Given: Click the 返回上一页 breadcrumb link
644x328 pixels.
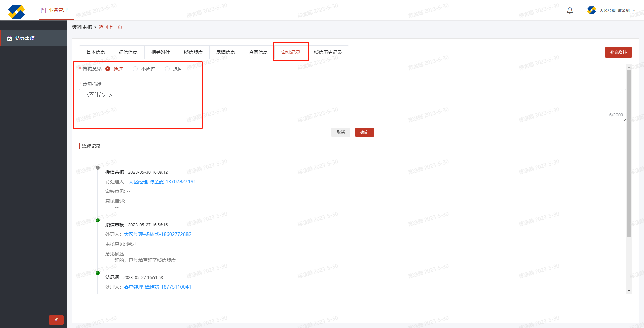Looking at the screenshot, I should pos(110,27).
